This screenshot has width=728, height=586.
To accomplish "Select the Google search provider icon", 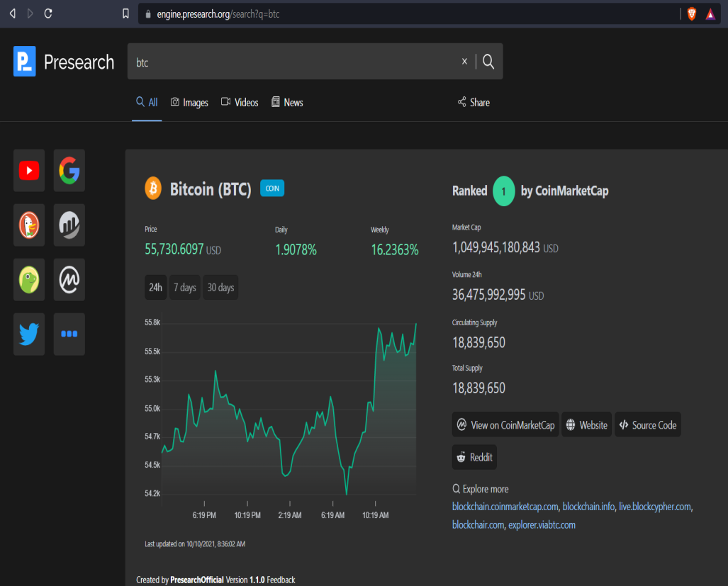I will click(x=69, y=170).
